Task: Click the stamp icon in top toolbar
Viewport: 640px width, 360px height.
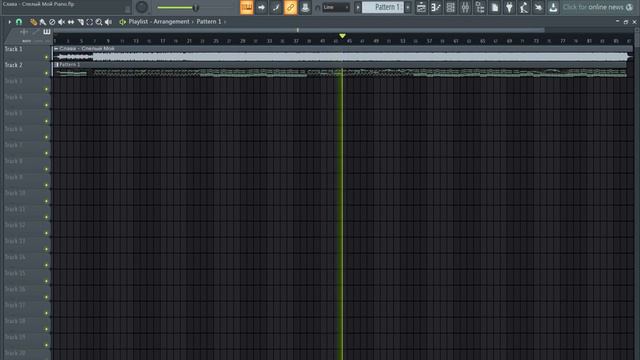Action: pos(305,7)
